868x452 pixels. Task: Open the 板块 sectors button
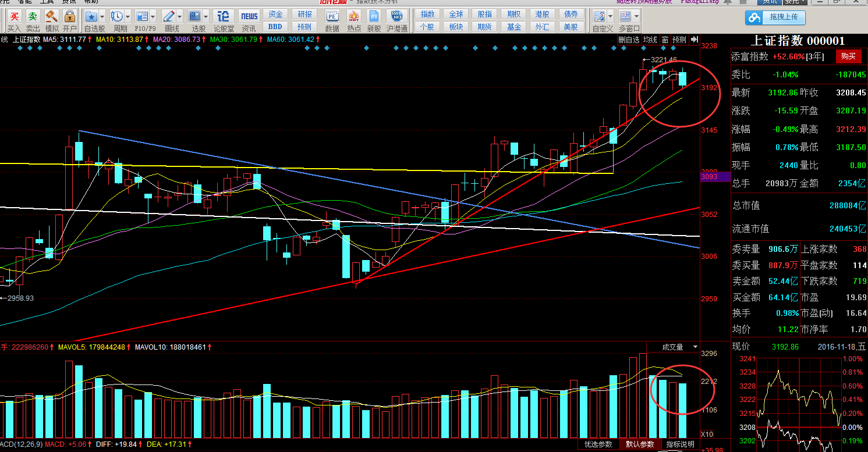coord(456,27)
